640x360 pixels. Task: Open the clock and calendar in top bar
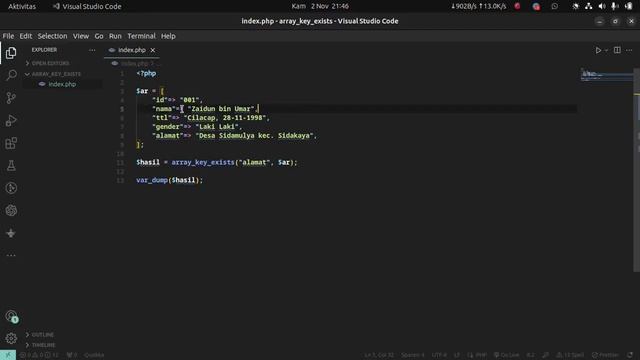coord(320,6)
